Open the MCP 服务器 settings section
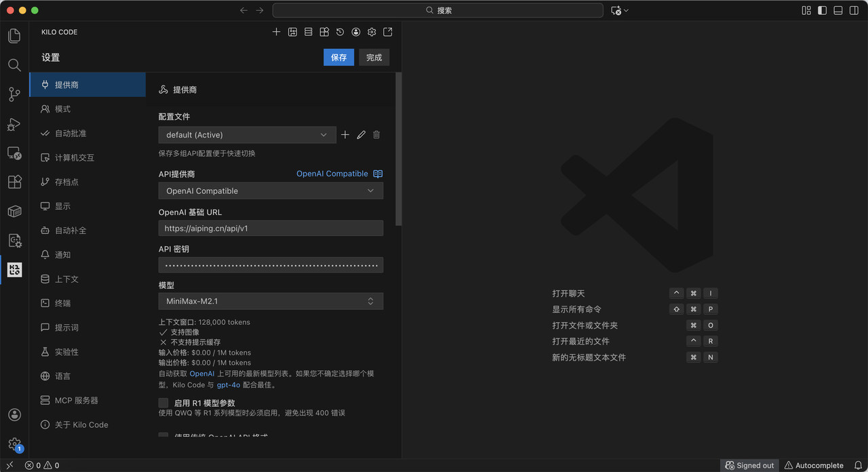The image size is (868, 472). pyautogui.click(x=87, y=400)
